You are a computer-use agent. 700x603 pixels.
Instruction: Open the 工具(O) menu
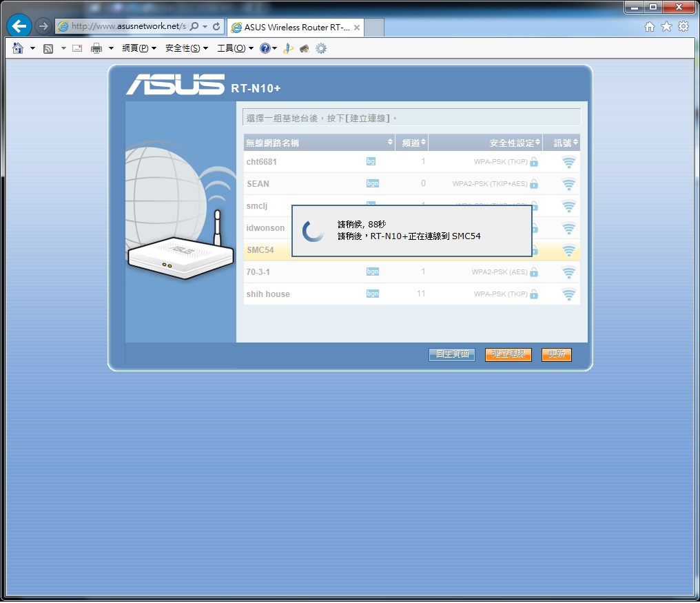tap(235, 48)
